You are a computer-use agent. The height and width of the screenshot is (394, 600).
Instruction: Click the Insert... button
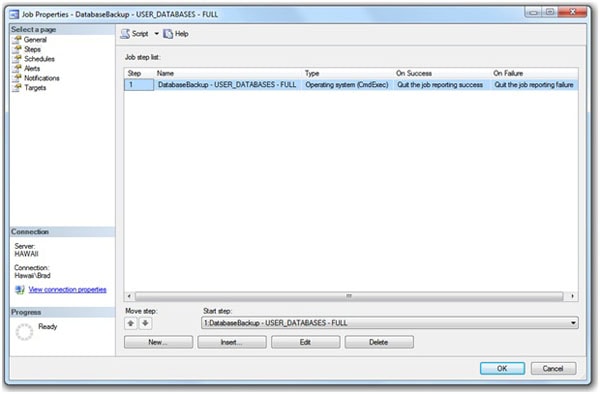click(x=232, y=342)
